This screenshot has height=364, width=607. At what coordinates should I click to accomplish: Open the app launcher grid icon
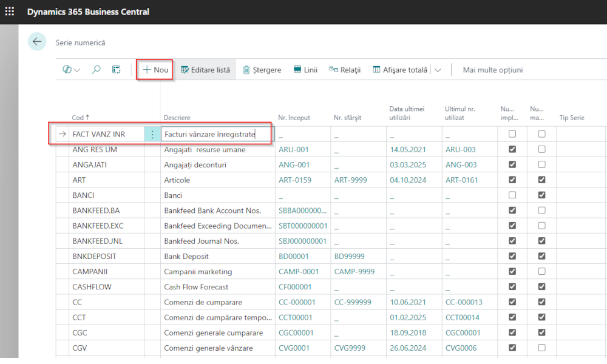(x=10, y=12)
